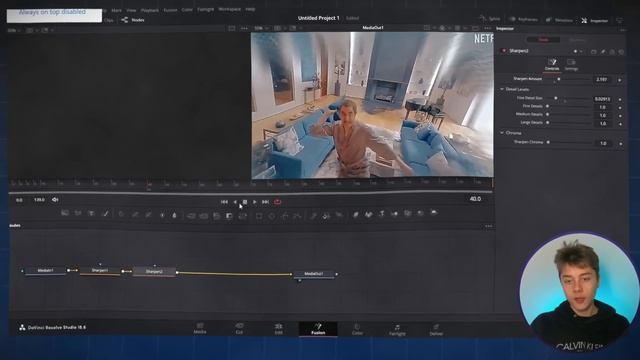The image size is (640, 360).
Task: Collapse the Detail Levels section
Action: pyautogui.click(x=502, y=89)
